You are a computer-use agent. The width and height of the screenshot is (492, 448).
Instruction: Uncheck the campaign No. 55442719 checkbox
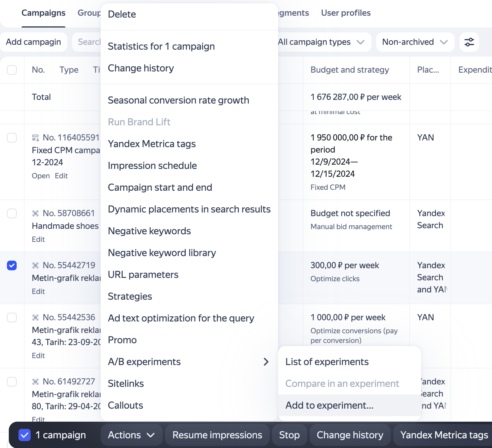(x=12, y=265)
